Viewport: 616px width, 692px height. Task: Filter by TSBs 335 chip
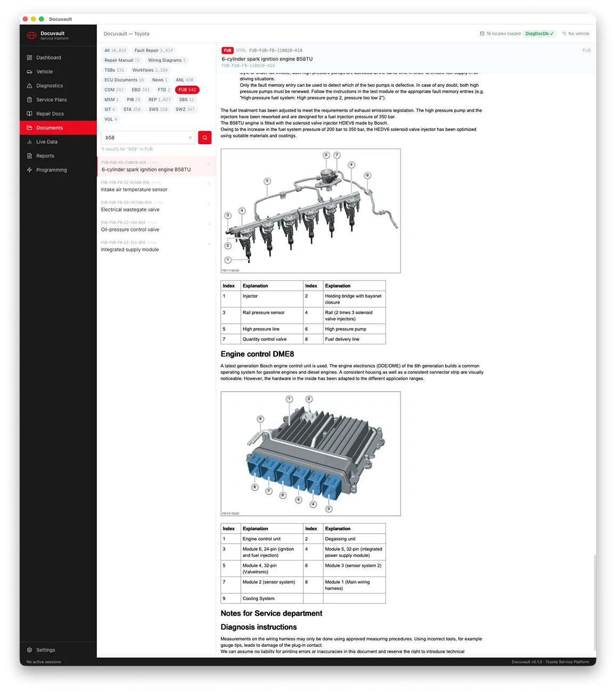tap(114, 70)
